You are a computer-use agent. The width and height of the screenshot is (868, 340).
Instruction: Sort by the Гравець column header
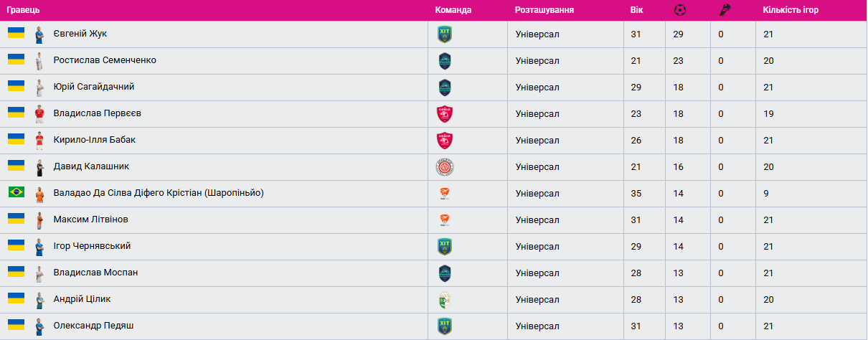[23, 10]
